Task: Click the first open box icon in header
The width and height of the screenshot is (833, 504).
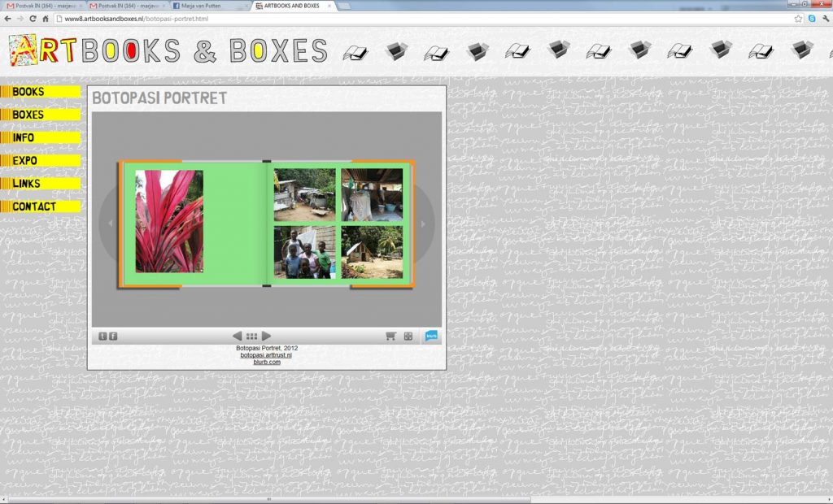Action: point(396,50)
